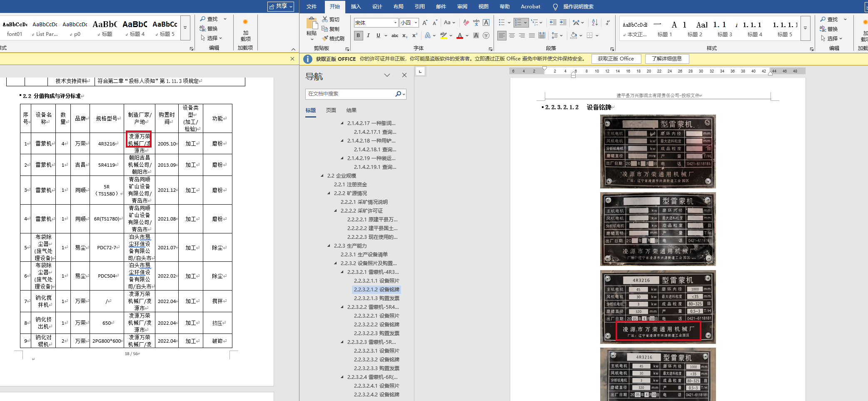The image size is (868, 401).
Task: Click the 了解详细信息 button
Action: point(666,59)
